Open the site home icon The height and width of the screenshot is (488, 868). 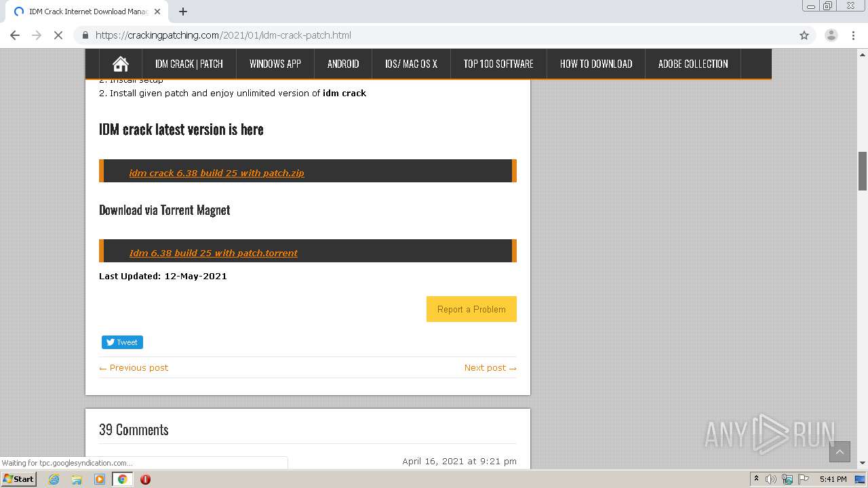point(121,64)
